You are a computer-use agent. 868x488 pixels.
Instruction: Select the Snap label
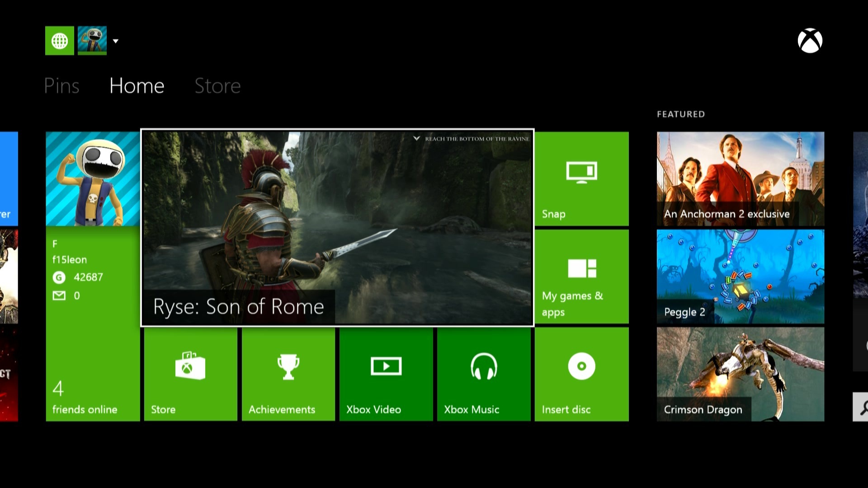coord(554,214)
